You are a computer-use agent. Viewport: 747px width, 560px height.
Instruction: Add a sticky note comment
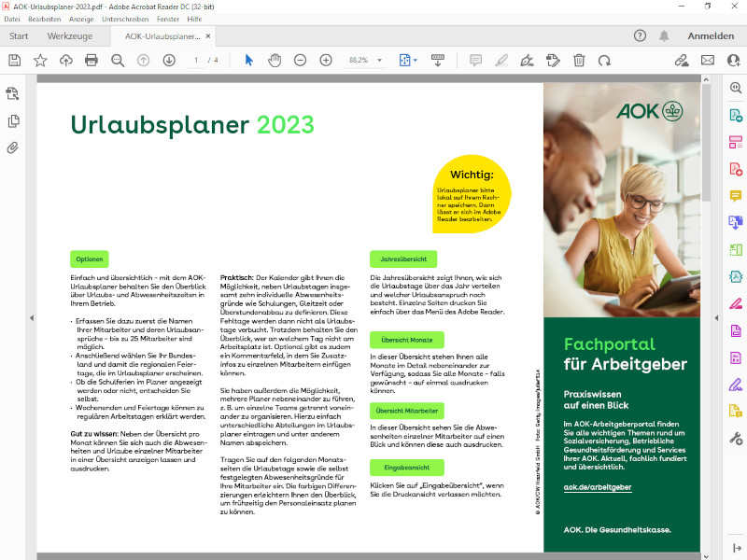point(475,61)
